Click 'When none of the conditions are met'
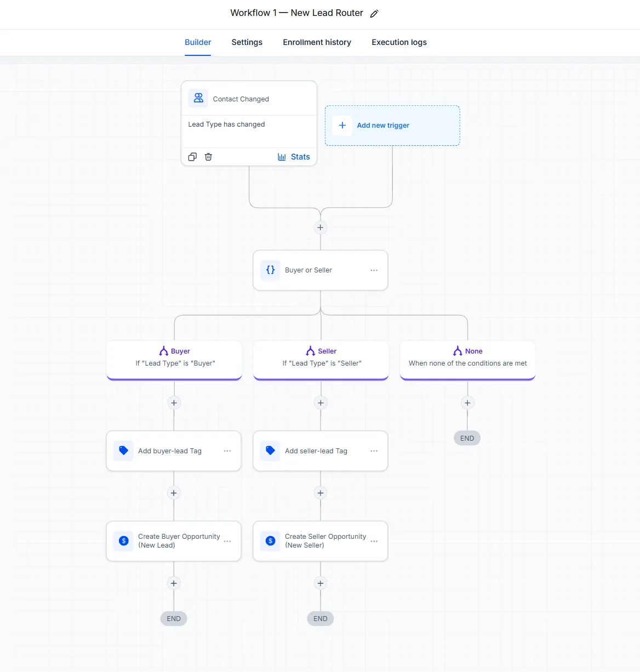 coord(468,363)
